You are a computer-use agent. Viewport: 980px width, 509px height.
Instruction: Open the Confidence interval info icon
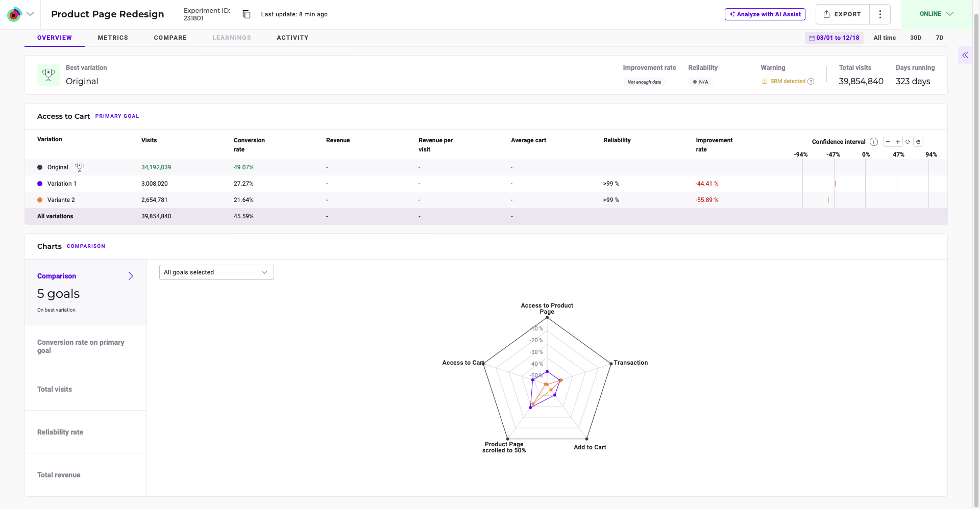click(874, 142)
